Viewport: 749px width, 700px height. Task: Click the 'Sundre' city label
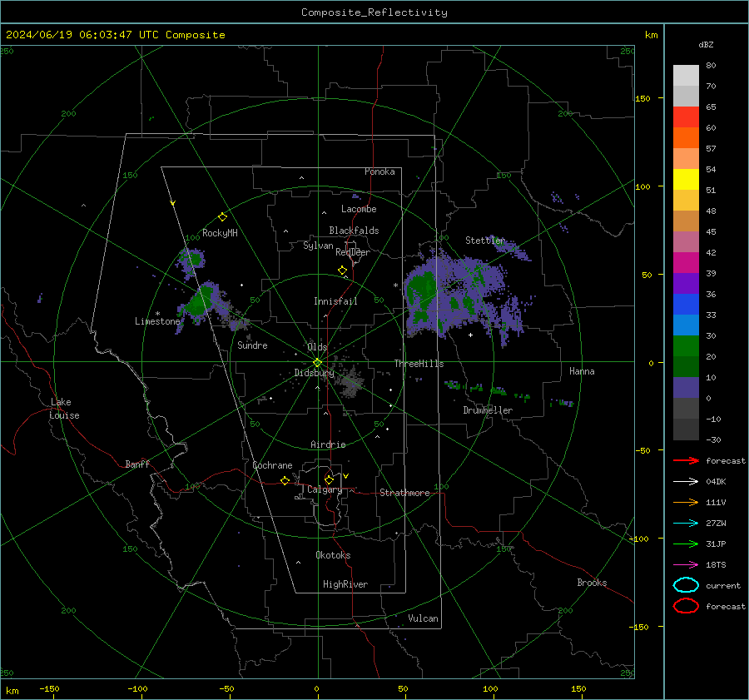coord(252,345)
